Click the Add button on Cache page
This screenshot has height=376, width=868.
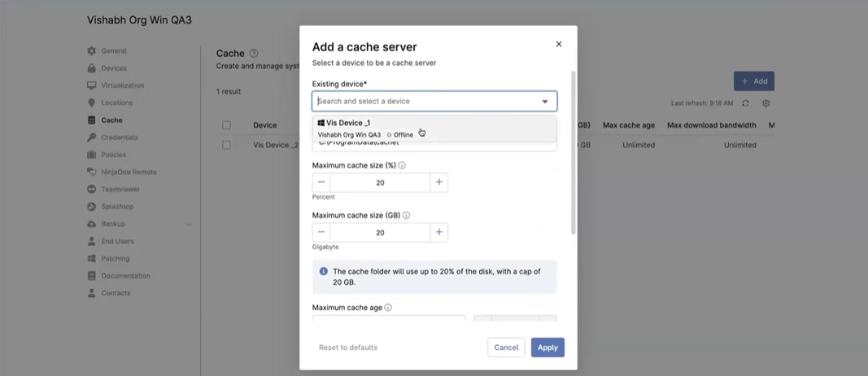point(754,81)
